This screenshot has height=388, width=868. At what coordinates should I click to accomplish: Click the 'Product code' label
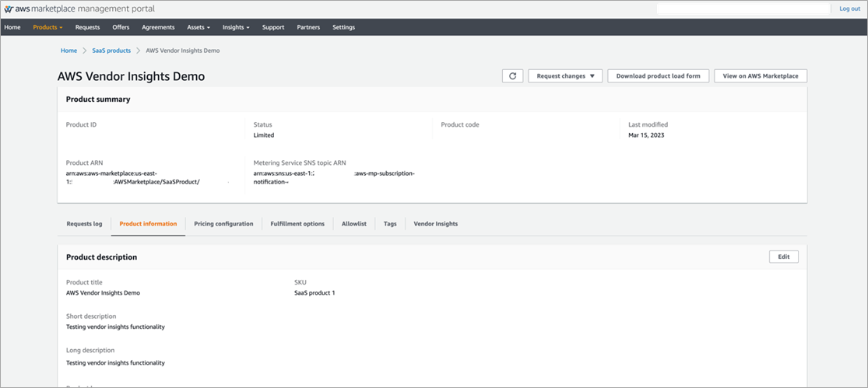460,125
